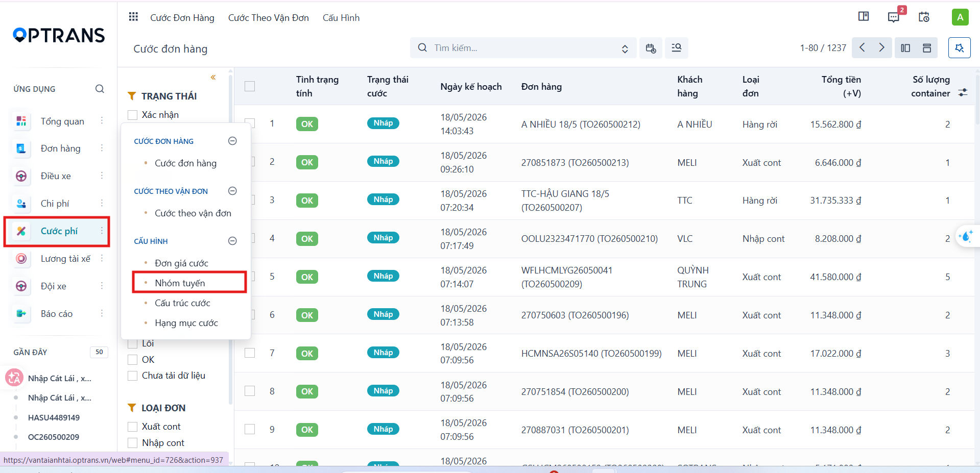
Task: Click the Điều xe sidebar icon
Action: 21,176
